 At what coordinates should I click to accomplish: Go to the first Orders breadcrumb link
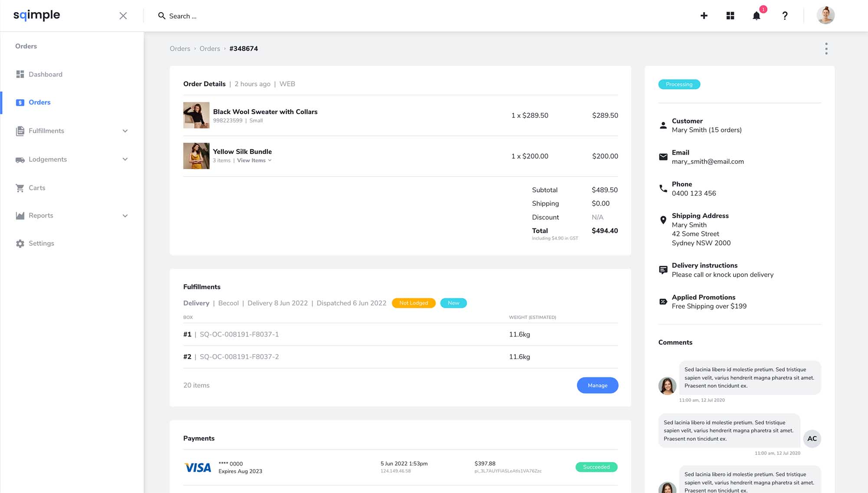coord(180,49)
